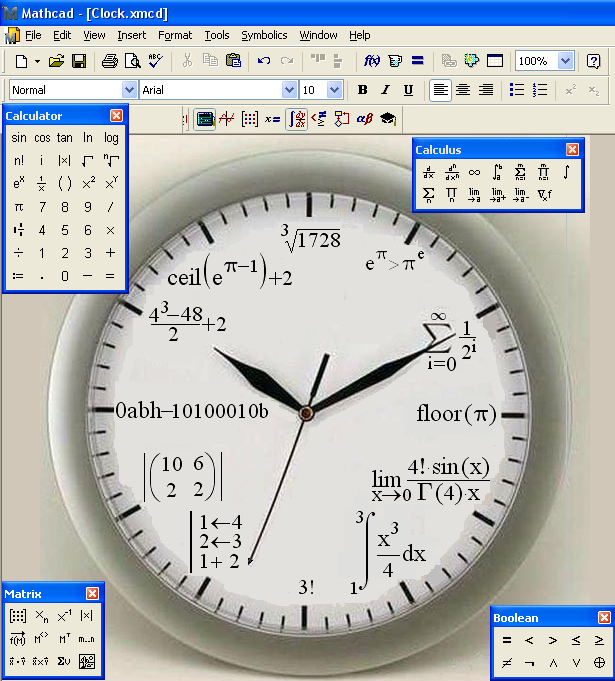Set right text alignment
The width and height of the screenshot is (615, 681).
[x=486, y=90]
